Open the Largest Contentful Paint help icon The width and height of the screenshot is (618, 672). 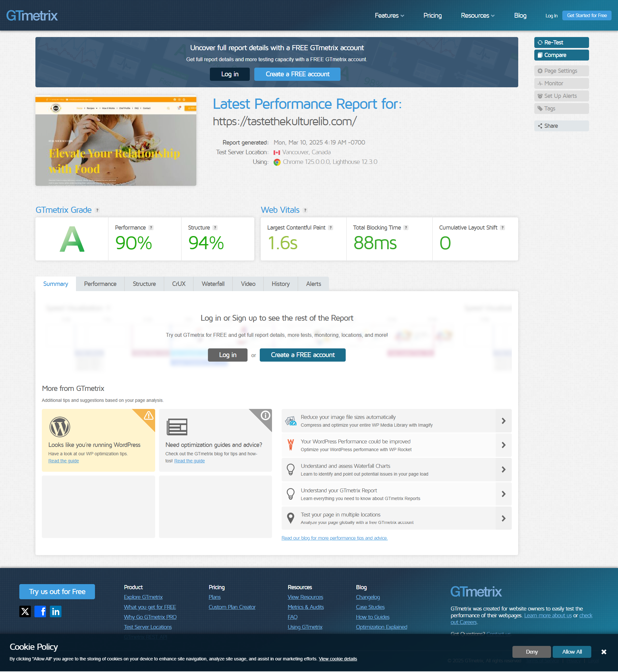pos(330,227)
